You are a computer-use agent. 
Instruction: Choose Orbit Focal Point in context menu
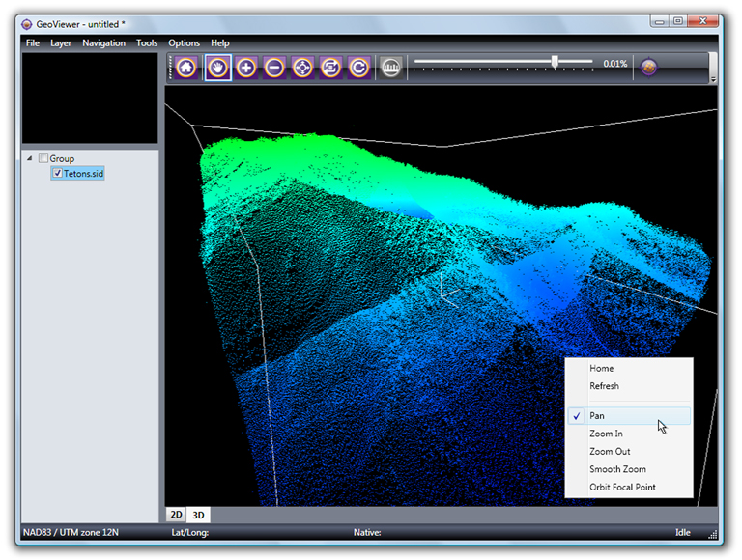pos(629,488)
